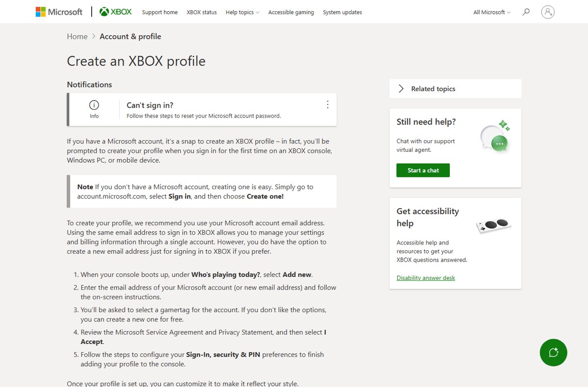The image size is (588, 387).
Task: Open the notification three-dot options menu
Action: click(327, 104)
